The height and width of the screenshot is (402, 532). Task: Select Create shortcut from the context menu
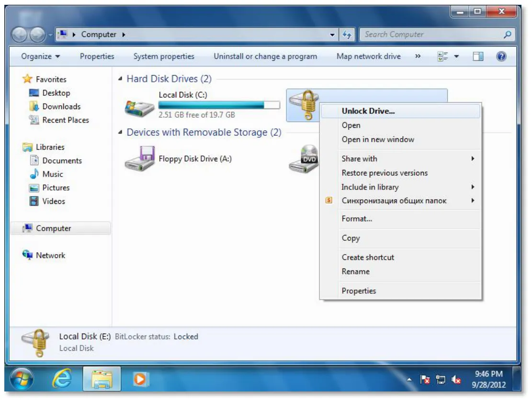tap(400, 257)
